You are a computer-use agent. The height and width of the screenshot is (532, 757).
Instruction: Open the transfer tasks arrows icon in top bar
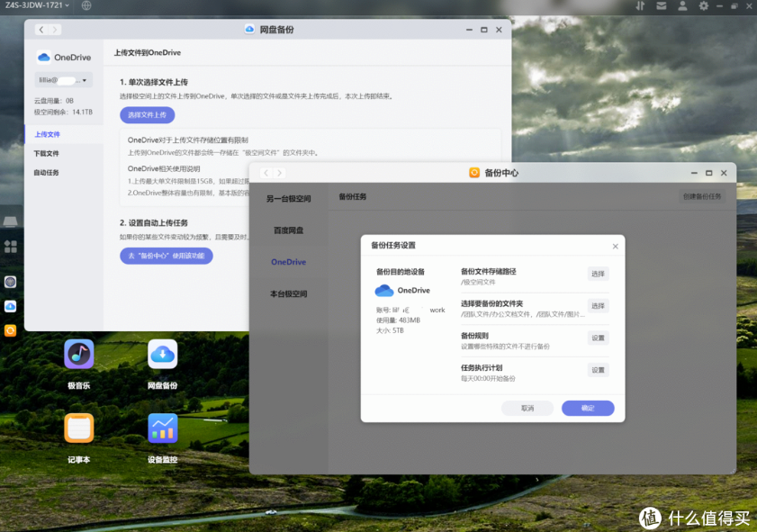click(x=640, y=5)
